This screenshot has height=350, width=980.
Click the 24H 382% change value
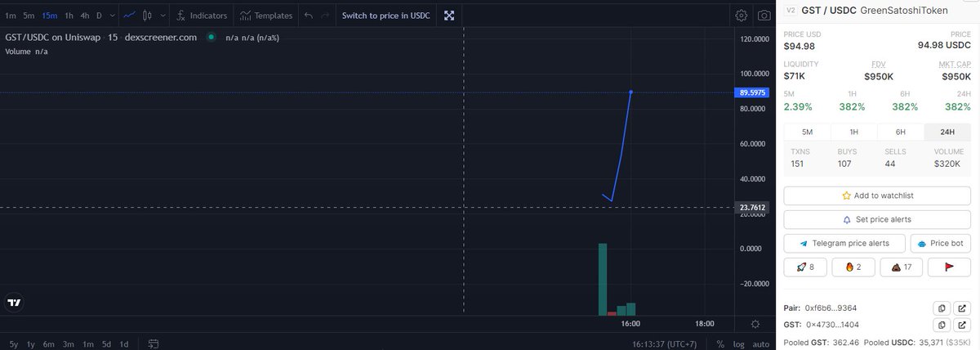point(957,107)
